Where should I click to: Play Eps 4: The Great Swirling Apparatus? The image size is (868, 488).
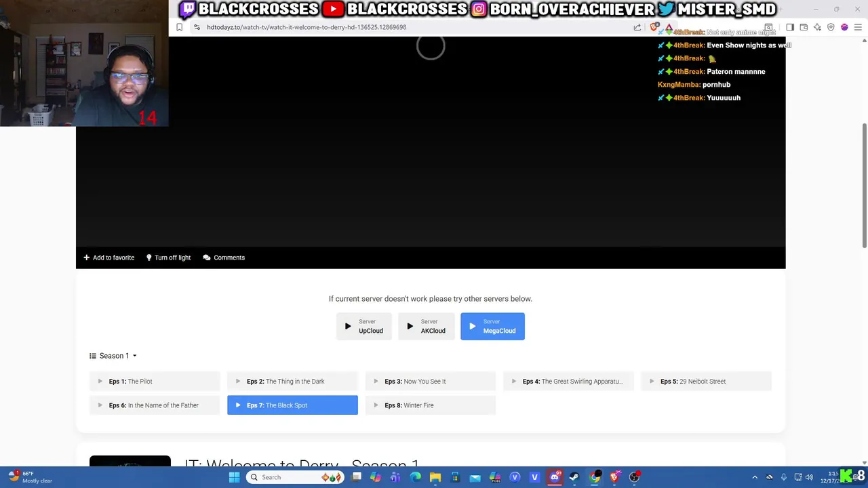(x=568, y=381)
